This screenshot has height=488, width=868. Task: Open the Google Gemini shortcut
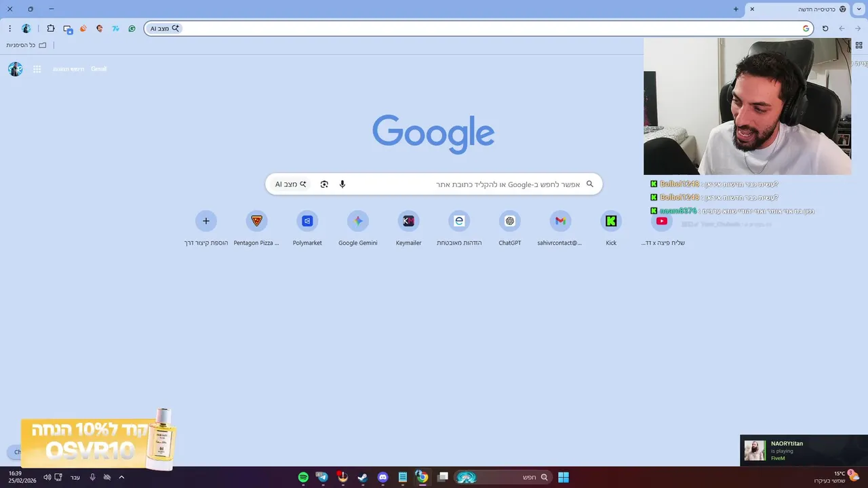click(358, 228)
